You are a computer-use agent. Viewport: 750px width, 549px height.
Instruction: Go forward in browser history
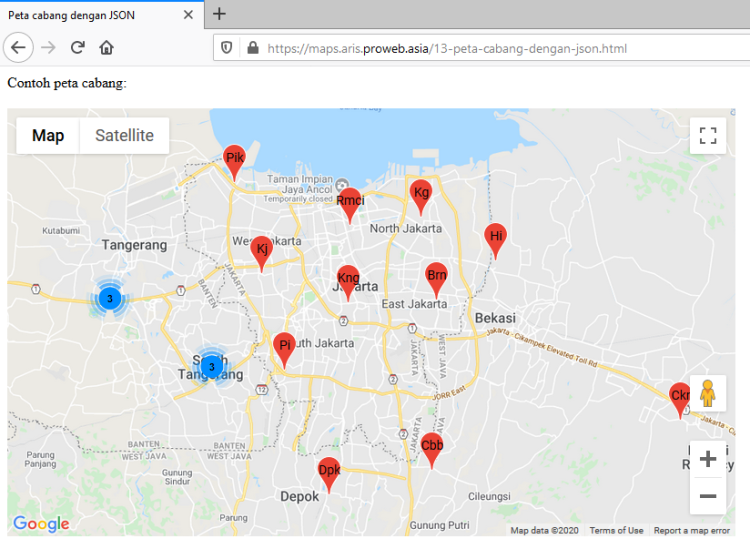click(48, 47)
